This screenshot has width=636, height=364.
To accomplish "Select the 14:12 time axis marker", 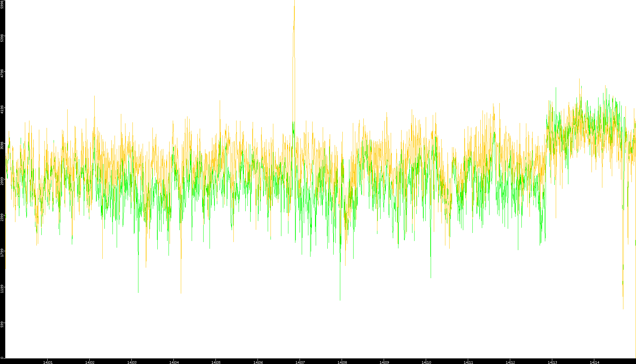I will coord(510,362).
